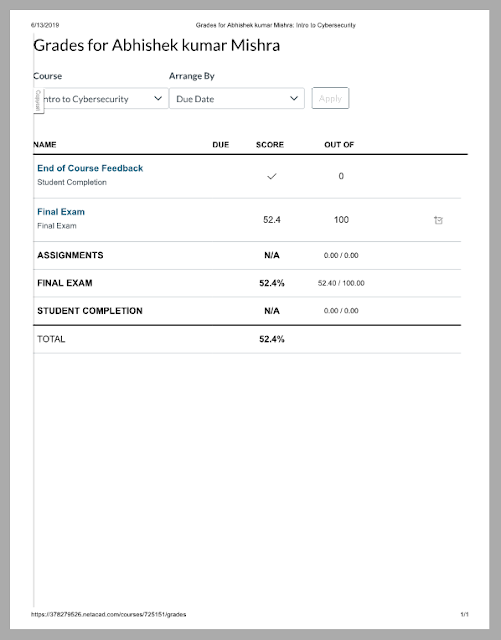
Task: Click the footer URL netacad.com/courses/725151/grades
Action: [109, 614]
